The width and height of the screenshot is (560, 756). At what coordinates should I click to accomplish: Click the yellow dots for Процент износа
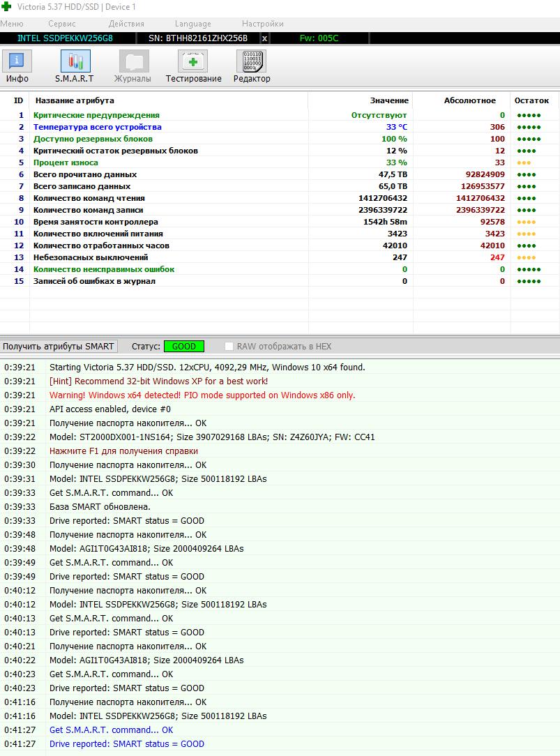(524, 162)
